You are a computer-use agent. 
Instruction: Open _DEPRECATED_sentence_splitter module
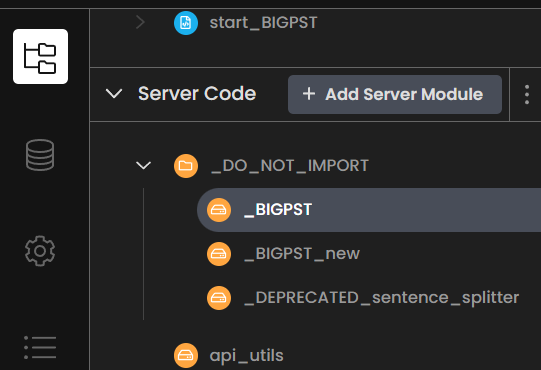click(x=381, y=298)
